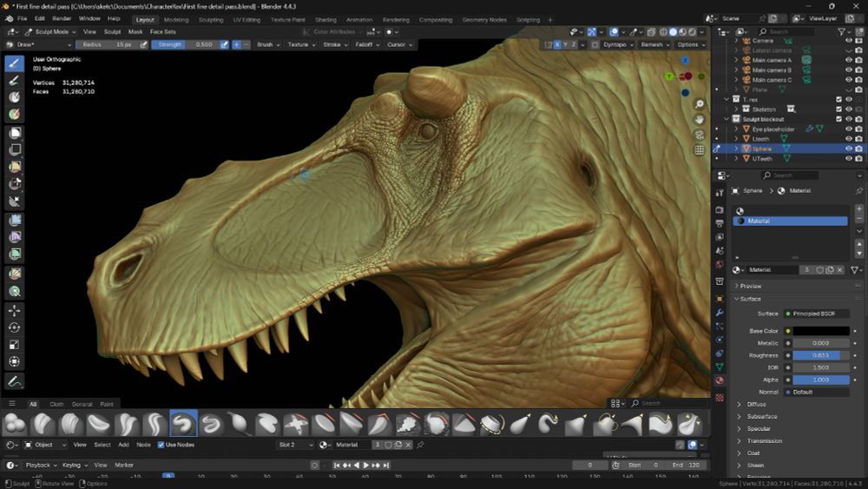868x489 pixels.
Task: Switch to the Sculpting workspace tab
Action: pyautogui.click(x=211, y=20)
